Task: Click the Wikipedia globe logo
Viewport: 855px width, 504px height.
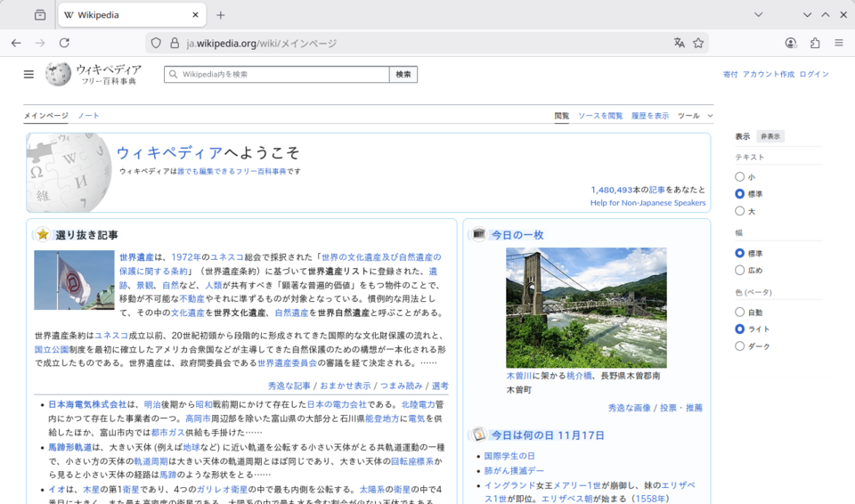Action: coord(58,74)
